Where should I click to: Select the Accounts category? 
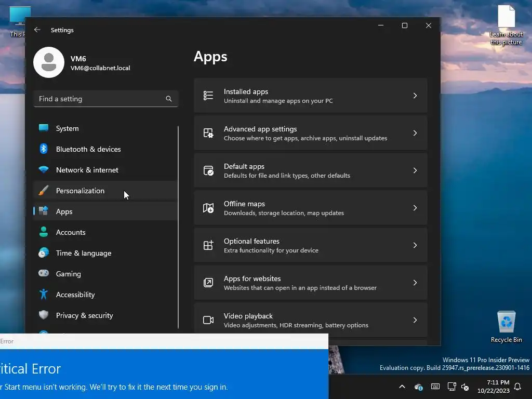pyautogui.click(x=105, y=232)
